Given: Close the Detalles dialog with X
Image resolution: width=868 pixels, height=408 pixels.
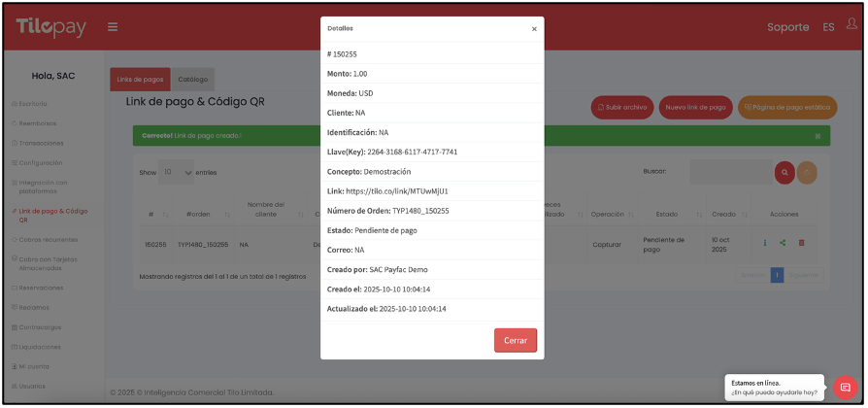Looking at the screenshot, I should [533, 29].
